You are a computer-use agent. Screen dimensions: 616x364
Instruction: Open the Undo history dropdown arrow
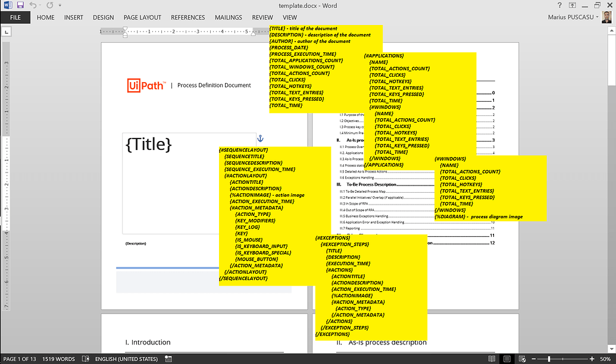tap(40, 5)
